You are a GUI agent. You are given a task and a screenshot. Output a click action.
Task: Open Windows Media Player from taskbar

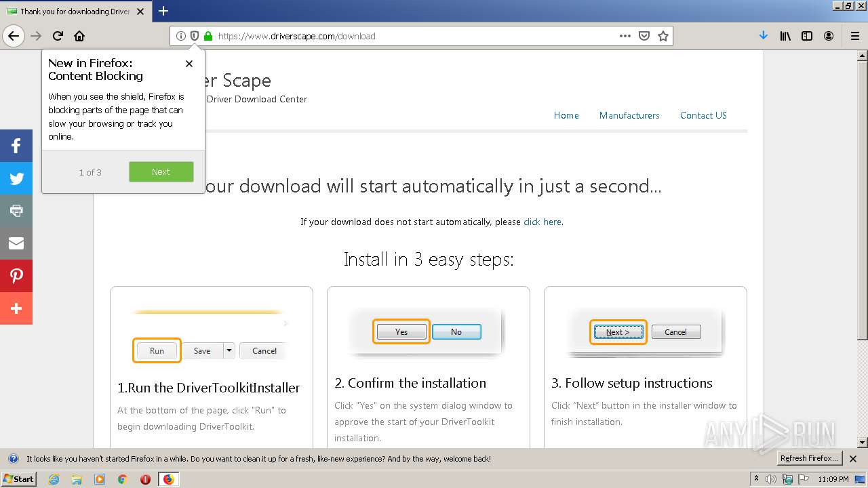point(100,479)
